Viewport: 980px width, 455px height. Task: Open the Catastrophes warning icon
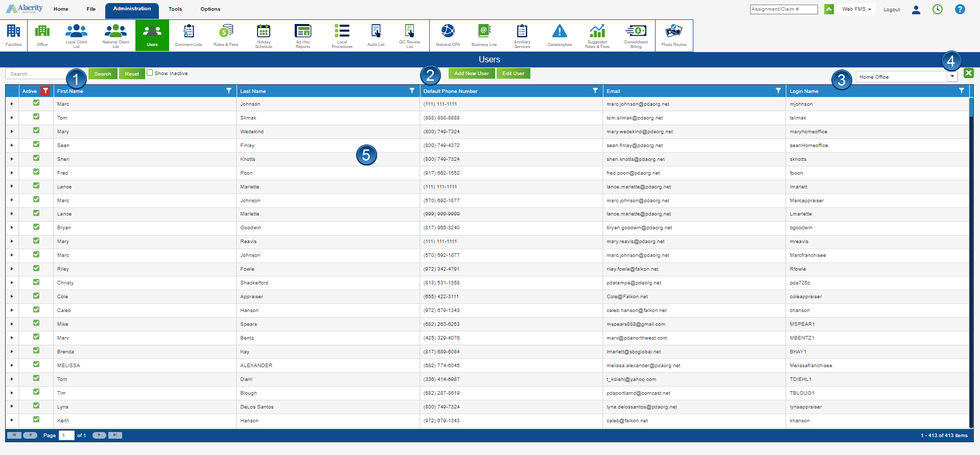(x=559, y=35)
